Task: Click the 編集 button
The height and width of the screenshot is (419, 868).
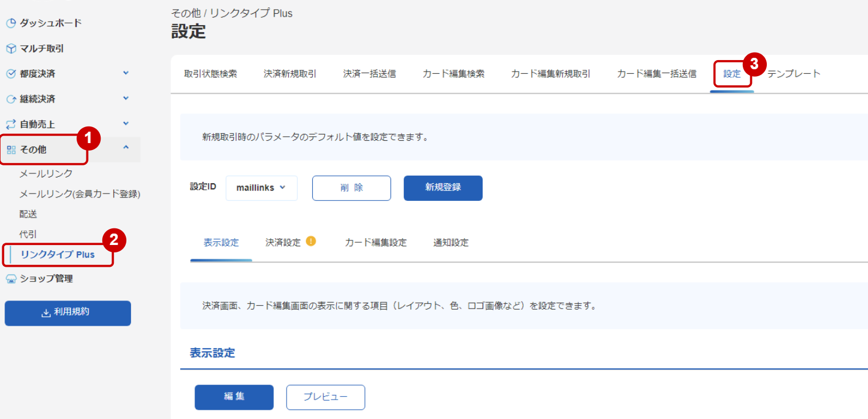Action: tap(234, 397)
